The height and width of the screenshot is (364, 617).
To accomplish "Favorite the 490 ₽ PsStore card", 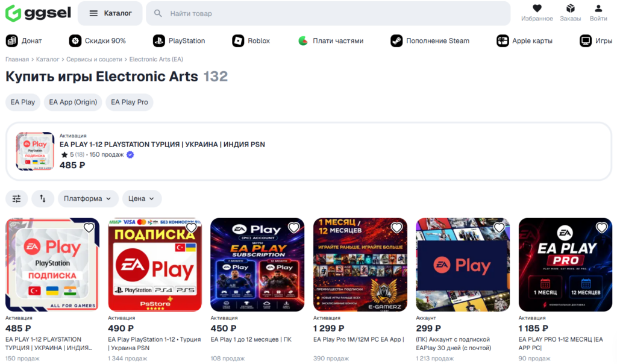I will 192,227.
